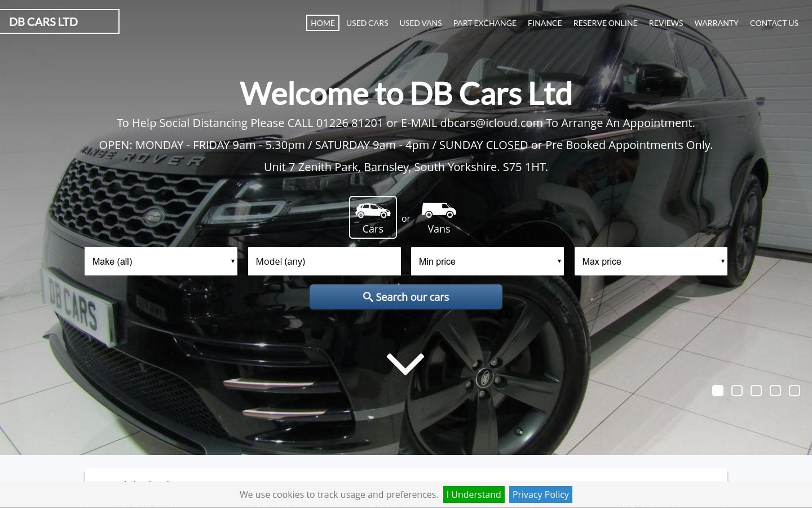Click the social distancing contact text
Viewport: 812px width, 508px height.
(x=406, y=123)
